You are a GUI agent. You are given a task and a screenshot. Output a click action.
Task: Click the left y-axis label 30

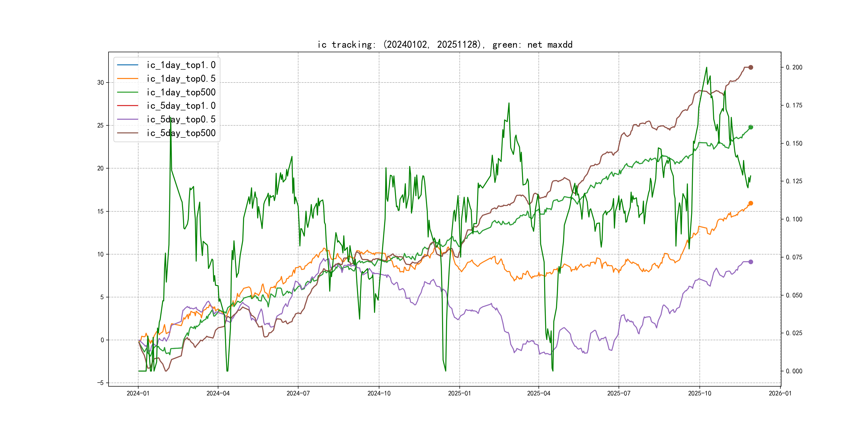[100, 83]
